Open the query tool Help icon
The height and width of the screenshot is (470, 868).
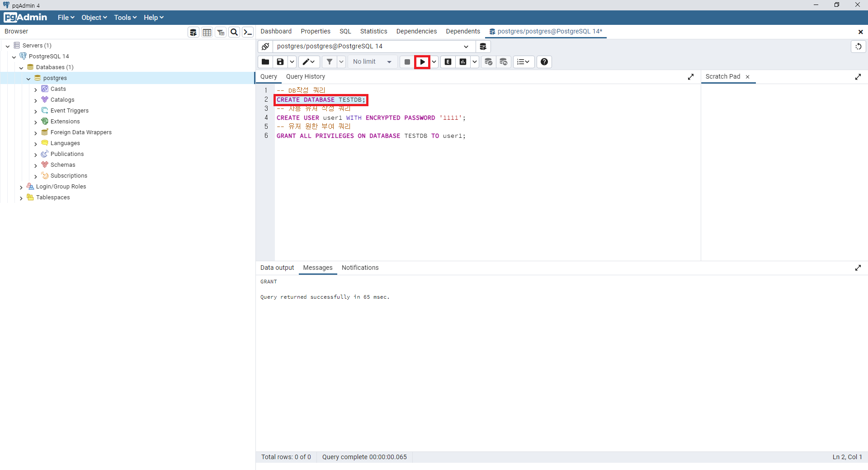click(x=544, y=62)
